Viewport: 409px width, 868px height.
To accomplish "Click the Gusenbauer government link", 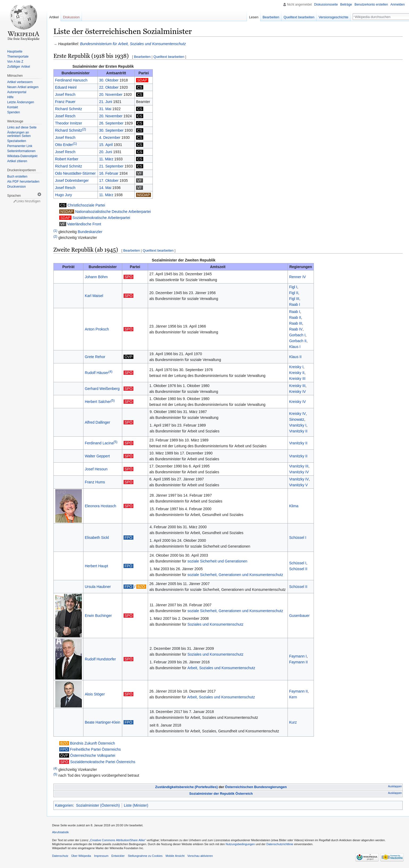I will click(x=299, y=616).
